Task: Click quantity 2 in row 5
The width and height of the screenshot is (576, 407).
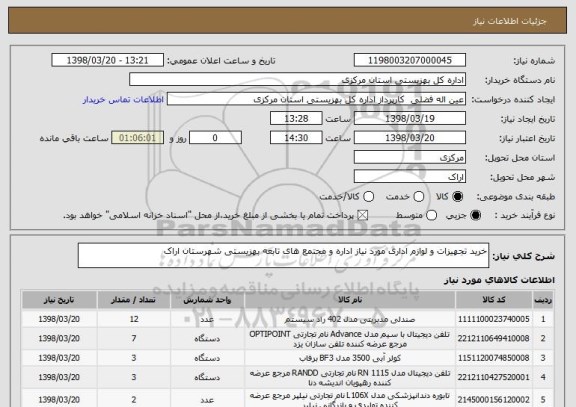Action: click(134, 400)
